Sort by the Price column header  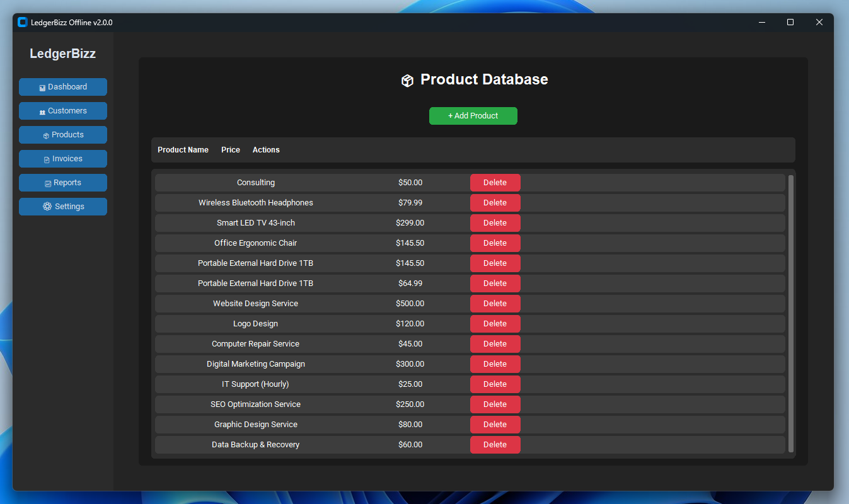(x=230, y=149)
